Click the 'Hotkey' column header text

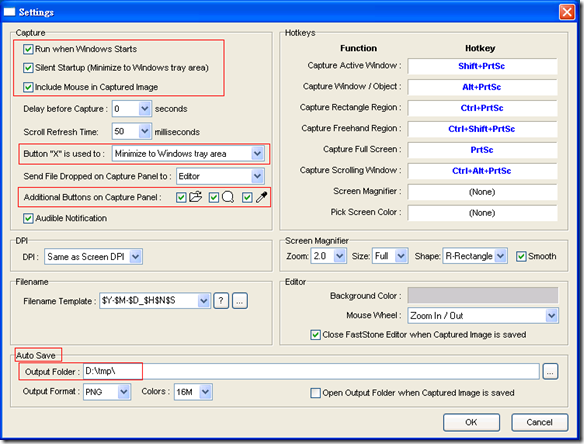(480, 48)
